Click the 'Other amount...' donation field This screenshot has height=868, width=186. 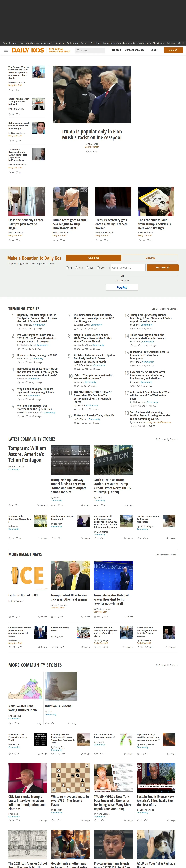pos(128,267)
